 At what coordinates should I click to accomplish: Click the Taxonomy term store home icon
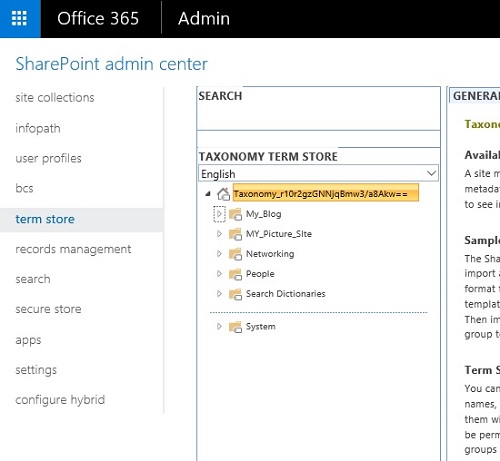tap(223, 194)
